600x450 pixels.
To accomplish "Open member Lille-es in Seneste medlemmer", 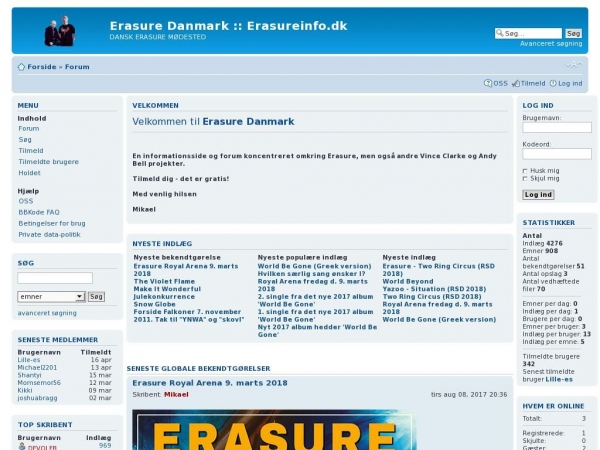I will 29,360.
